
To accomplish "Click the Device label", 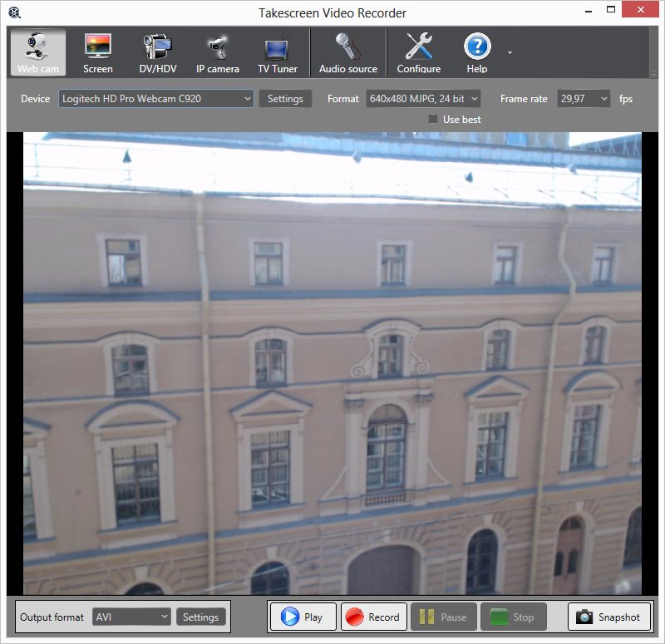I will click(x=35, y=99).
